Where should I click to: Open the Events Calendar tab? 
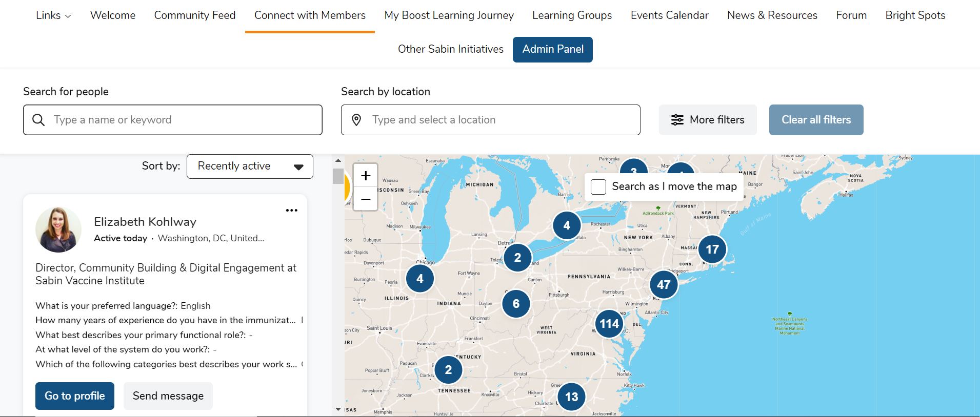pyautogui.click(x=669, y=15)
